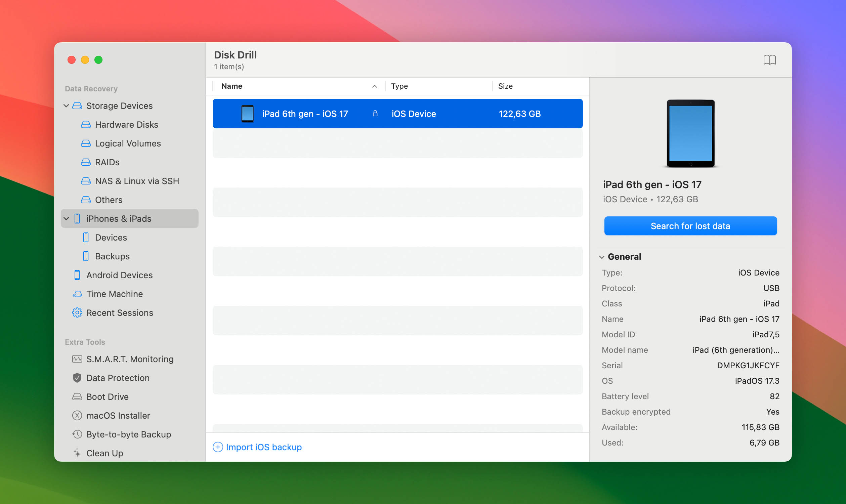Open Android Devices in the sidebar

click(119, 275)
